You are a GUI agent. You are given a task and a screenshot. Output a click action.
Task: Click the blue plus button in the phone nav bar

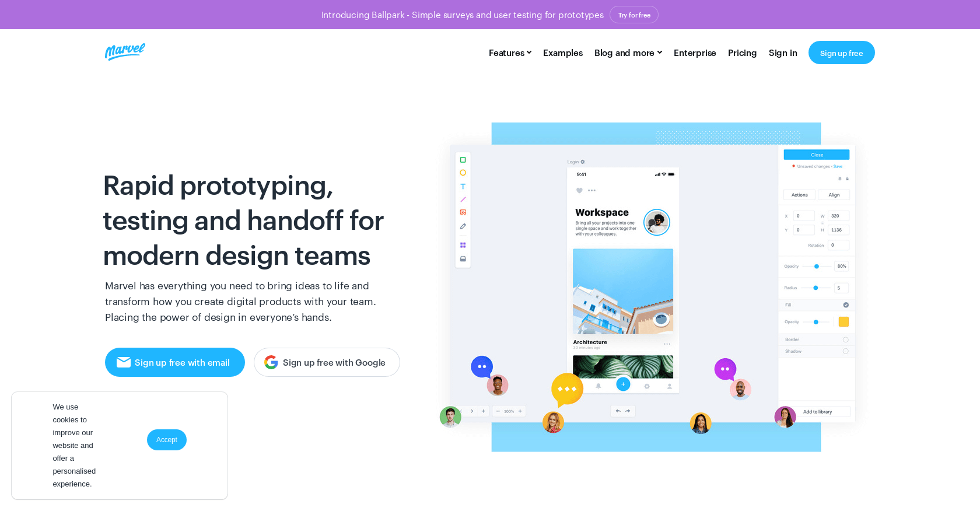tap(623, 384)
